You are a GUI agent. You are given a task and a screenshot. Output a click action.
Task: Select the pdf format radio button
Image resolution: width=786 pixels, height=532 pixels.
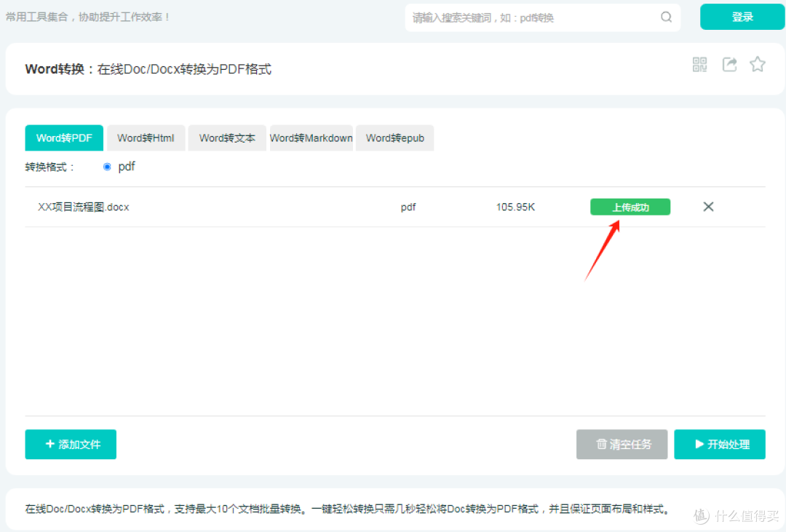coord(107,167)
